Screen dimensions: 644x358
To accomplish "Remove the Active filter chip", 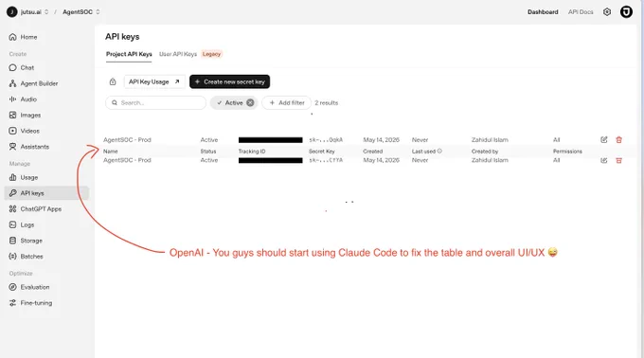I will [250, 102].
